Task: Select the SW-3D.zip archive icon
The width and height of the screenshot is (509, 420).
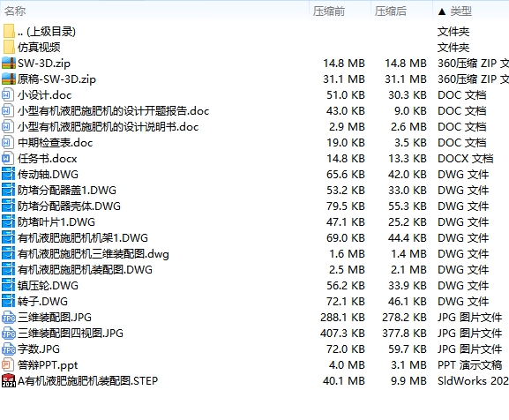Action: click(x=9, y=64)
